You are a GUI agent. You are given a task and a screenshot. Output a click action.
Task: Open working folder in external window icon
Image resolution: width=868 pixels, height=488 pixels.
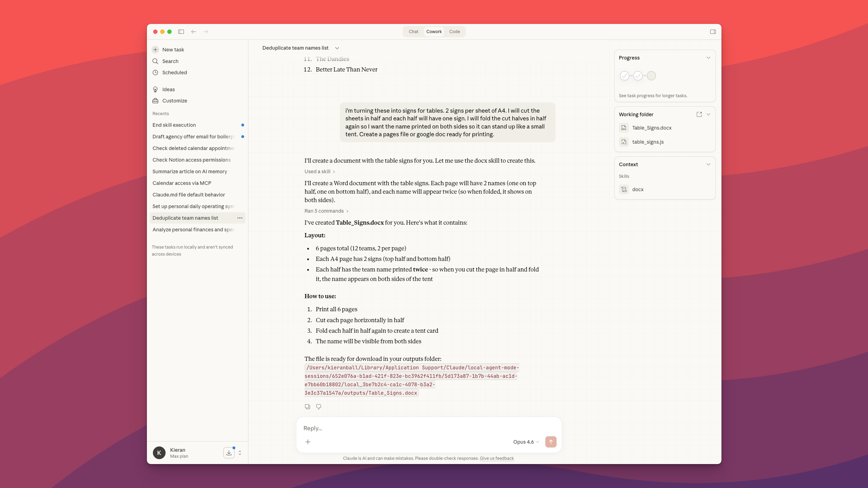pyautogui.click(x=699, y=114)
